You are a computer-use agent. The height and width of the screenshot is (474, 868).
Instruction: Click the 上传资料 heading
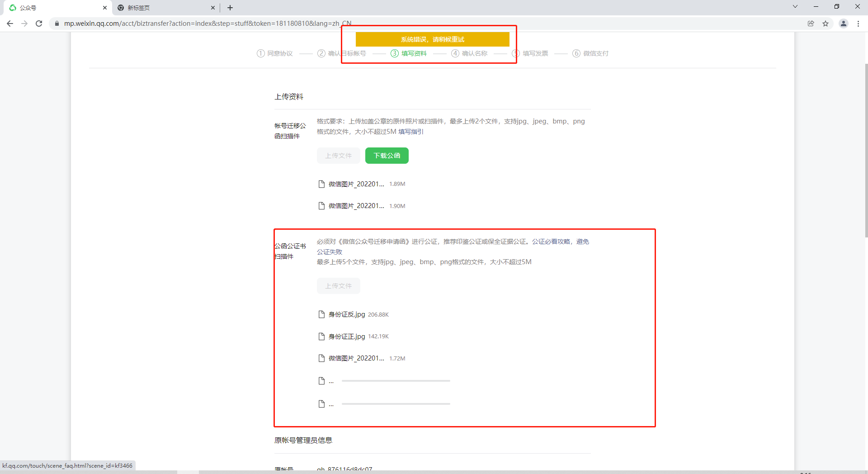(x=289, y=97)
